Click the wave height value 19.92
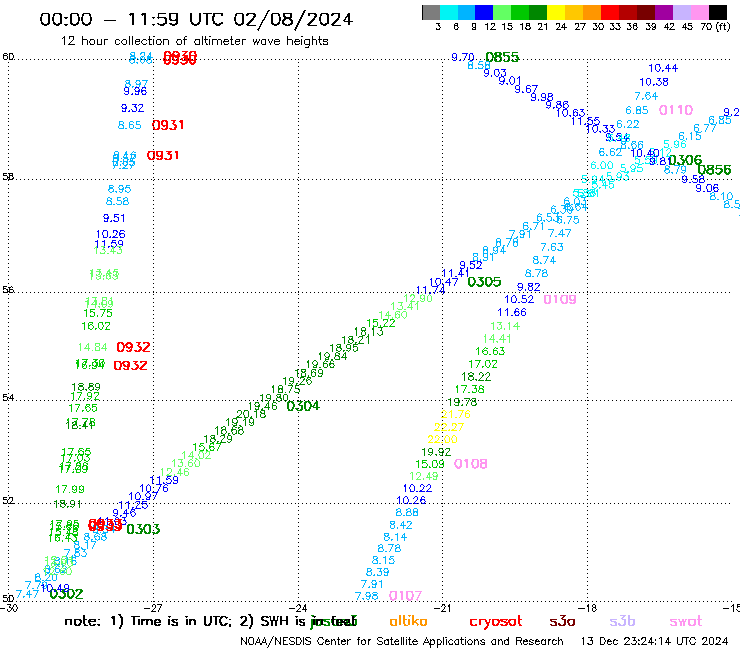This screenshot has width=740, height=650. tap(436, 452)
